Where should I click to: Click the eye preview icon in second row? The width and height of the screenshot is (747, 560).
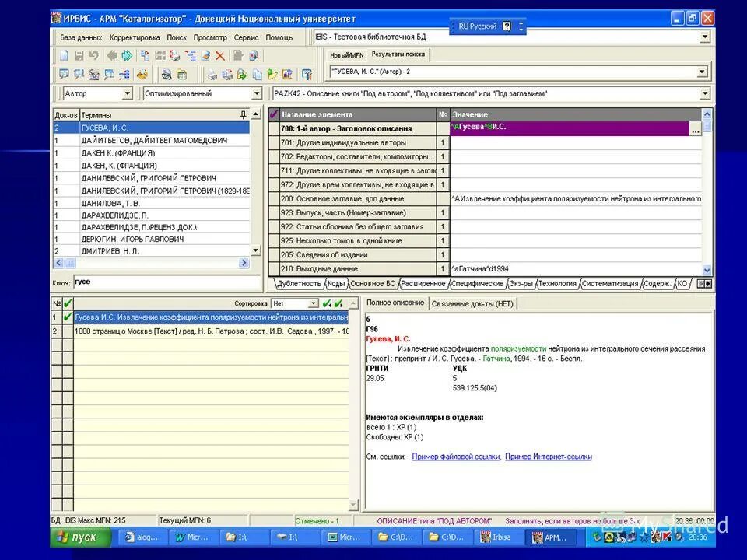point(167,75)
